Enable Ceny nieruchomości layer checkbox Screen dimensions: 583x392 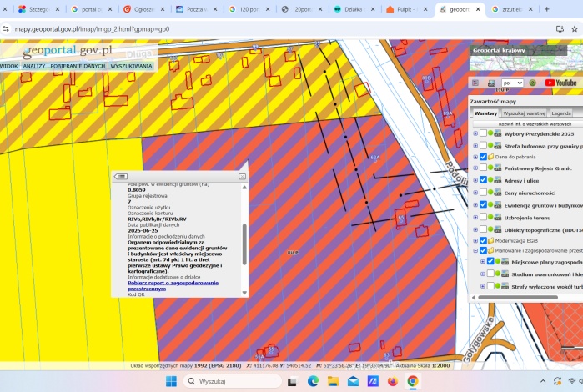point(483,193)
